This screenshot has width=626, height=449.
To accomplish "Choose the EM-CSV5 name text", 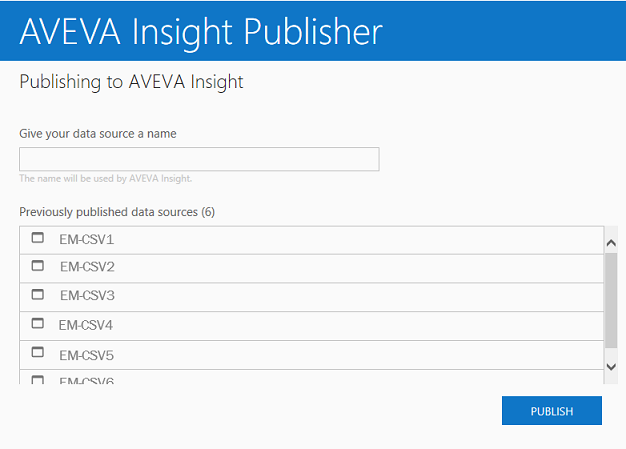I will point(87,355).
